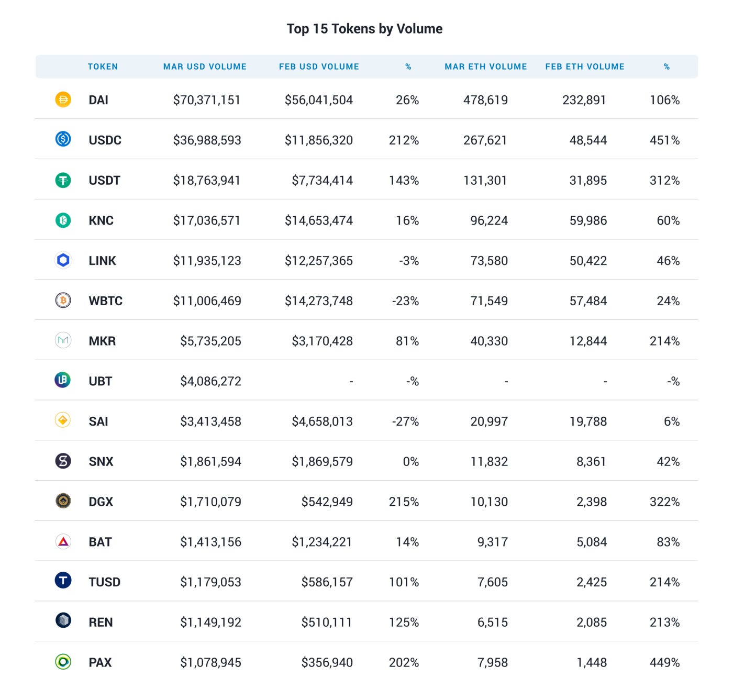Click the DAI token icon
The image size is (733, 700).
[63, 99]
